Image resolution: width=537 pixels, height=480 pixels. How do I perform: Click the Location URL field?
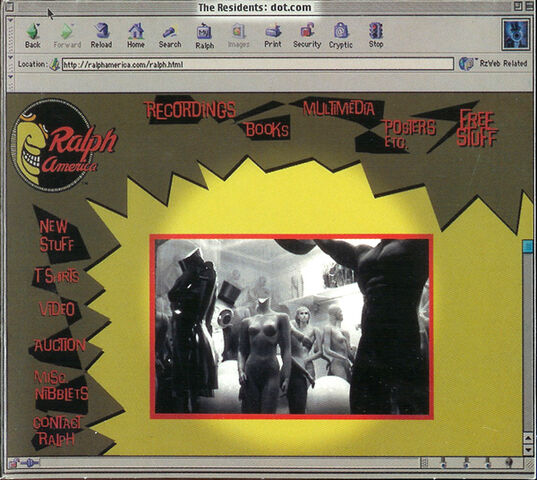[258, 64]
